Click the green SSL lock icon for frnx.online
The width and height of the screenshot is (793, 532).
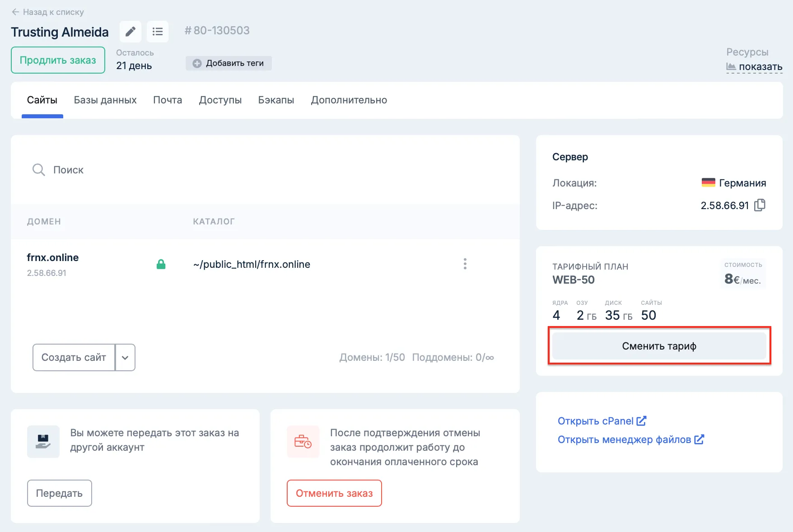[x=161, y=264]
